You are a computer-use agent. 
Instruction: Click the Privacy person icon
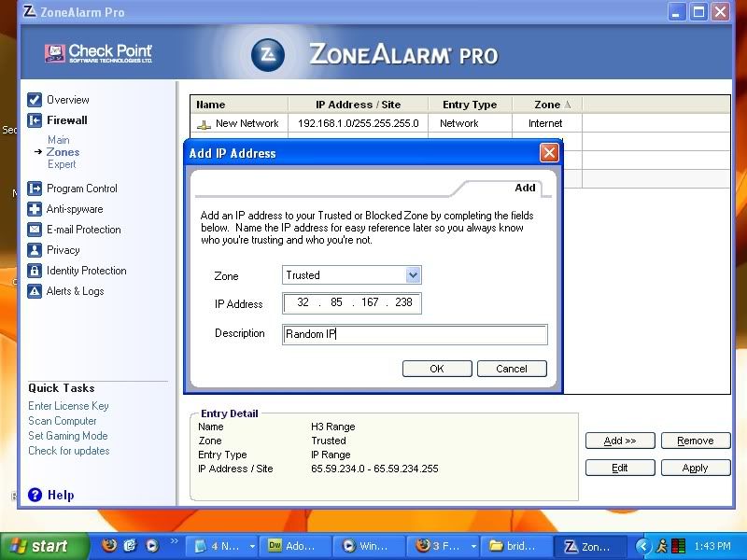coord(35,250)
